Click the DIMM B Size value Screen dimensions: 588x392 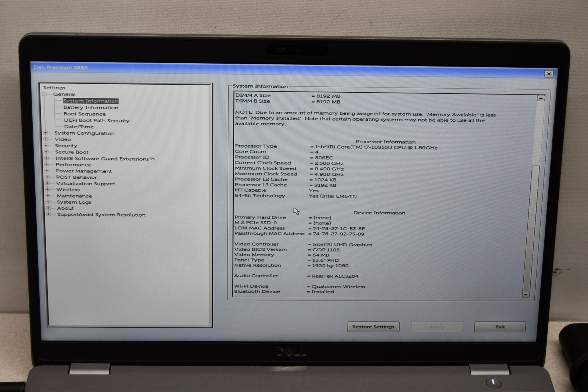coord(328,102)
